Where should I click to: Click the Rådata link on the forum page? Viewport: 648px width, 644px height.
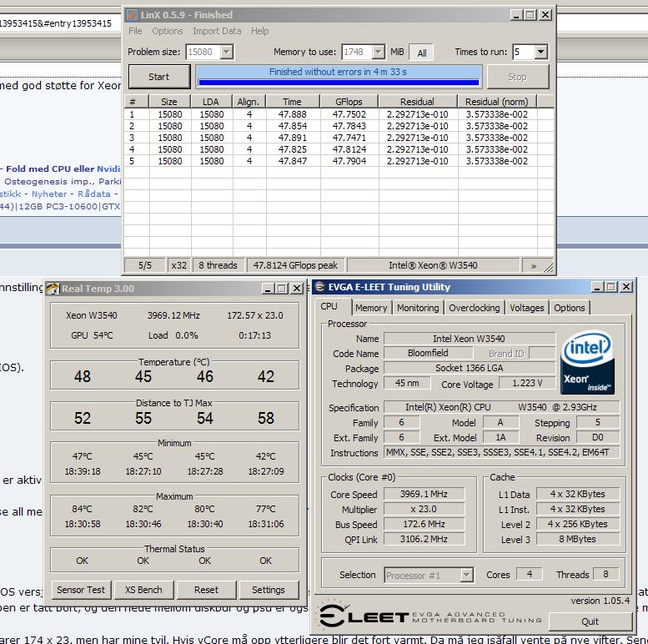click(94, 194)
